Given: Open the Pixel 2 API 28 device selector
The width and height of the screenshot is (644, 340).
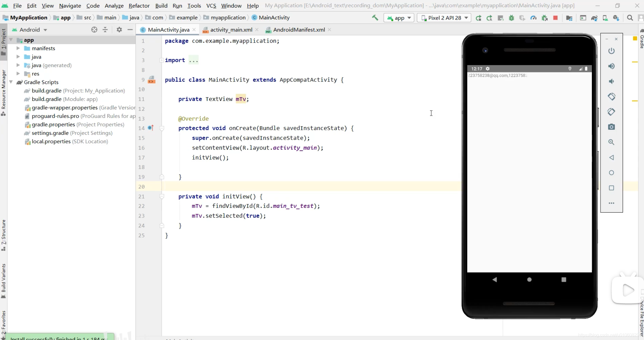Looking at the screenshot, I should point(444,18).
